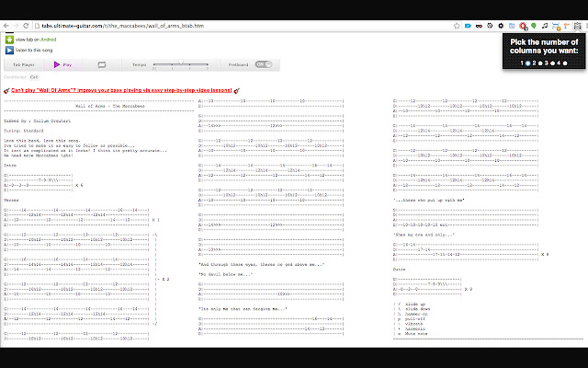Image resolution: width=588 pixels, height=368 pixels.
Task: Toggle the Fretboard ON switch
Action: click(x=264, y=64)
